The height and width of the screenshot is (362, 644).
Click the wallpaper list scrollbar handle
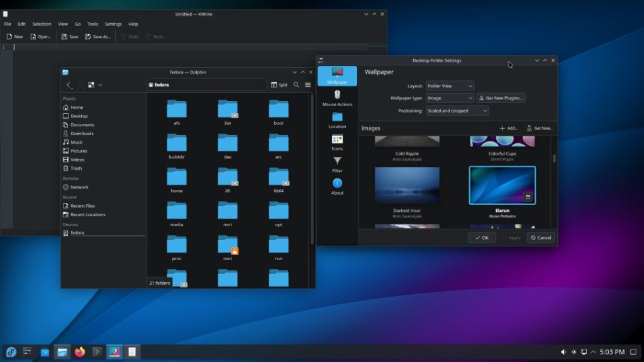click(554, 158)
